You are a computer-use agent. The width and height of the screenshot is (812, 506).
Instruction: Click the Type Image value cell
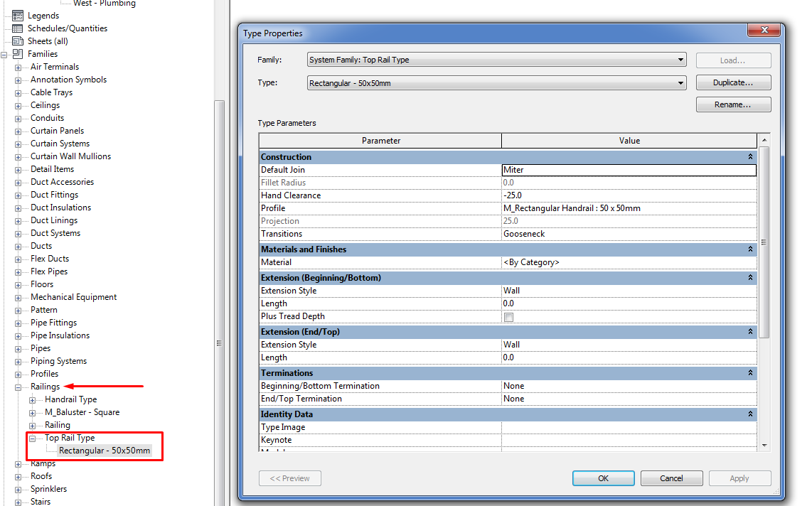(x=629, y=427)
